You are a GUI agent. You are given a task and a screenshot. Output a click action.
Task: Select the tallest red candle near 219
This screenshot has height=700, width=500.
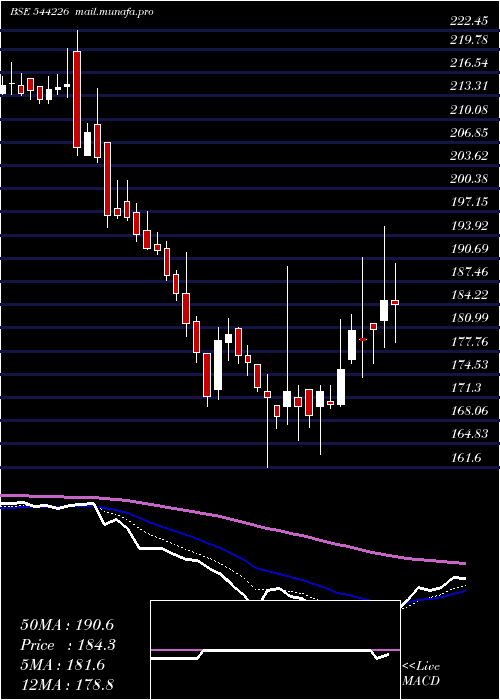click(x=77, y=99)
